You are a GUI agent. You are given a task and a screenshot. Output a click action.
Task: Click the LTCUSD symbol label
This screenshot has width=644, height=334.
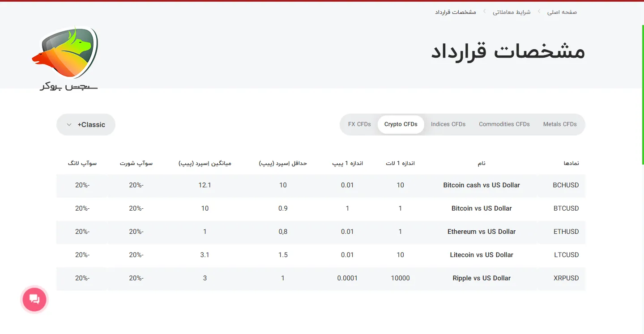point(566,255)
